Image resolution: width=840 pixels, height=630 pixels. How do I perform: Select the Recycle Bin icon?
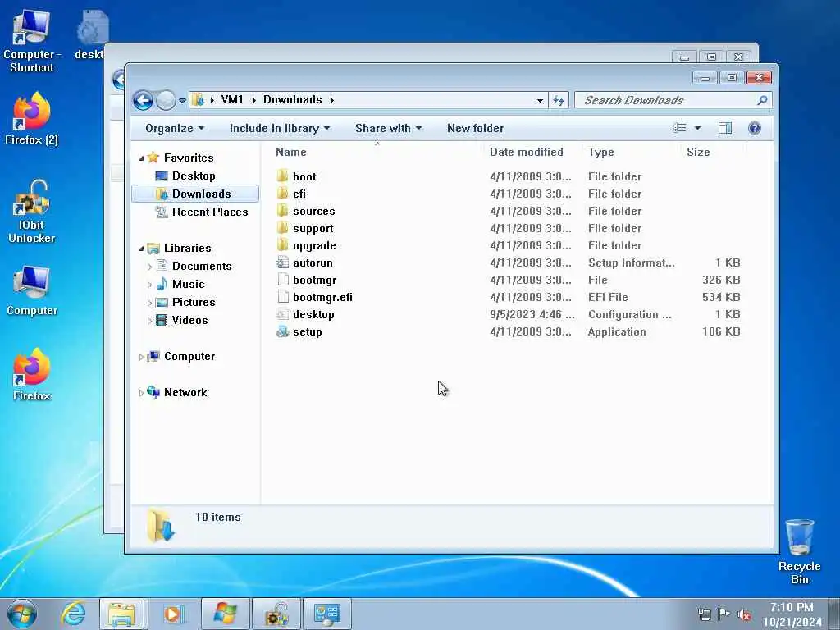point(799,551)
